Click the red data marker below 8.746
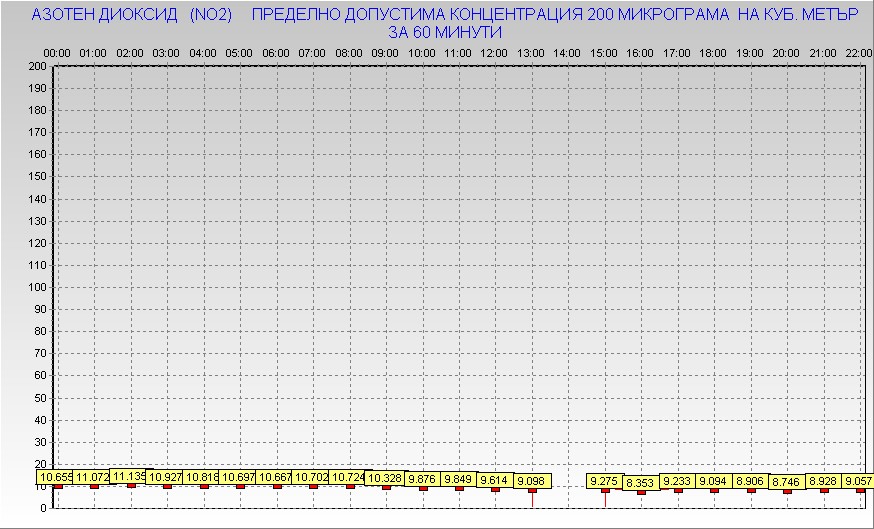This screenshot has height=529, width=874. [787, 491]
